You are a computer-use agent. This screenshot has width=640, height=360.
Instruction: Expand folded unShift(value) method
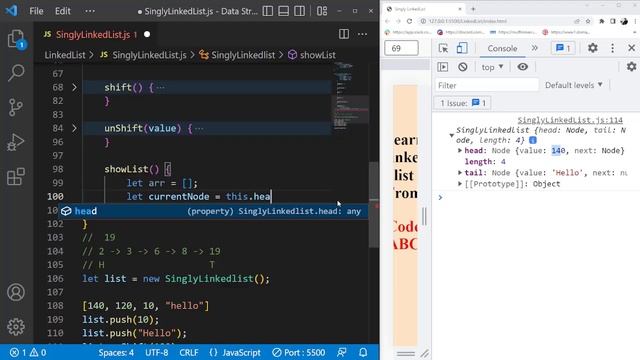pos(74,128)
